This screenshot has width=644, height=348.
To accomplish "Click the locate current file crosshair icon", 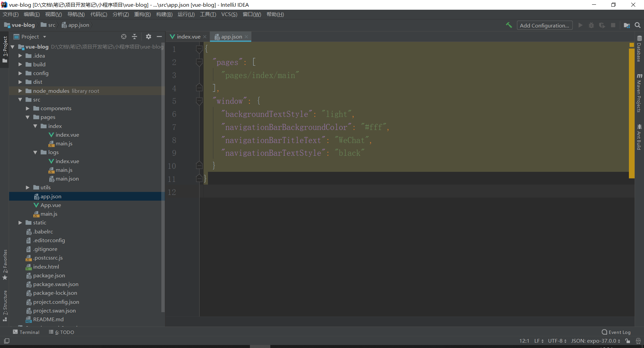I will 124,37.
